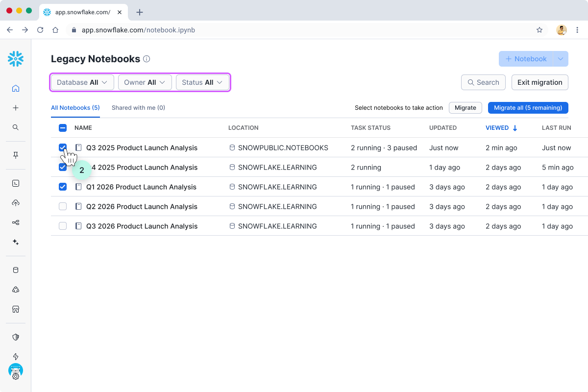Screen dimensions: 588x392
Task: Open Q1 2026 Product Launch Analysis notebook
Action: click(x=141, y=187)
